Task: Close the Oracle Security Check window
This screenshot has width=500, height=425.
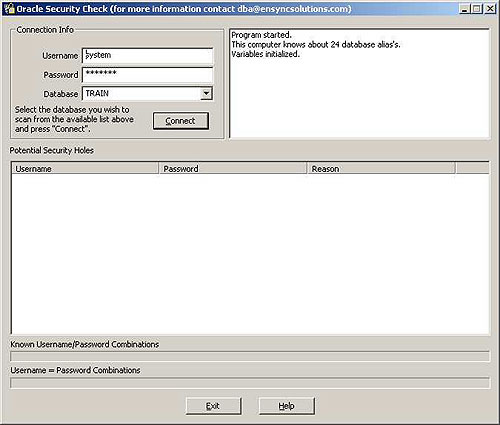Action: point(490,9)
